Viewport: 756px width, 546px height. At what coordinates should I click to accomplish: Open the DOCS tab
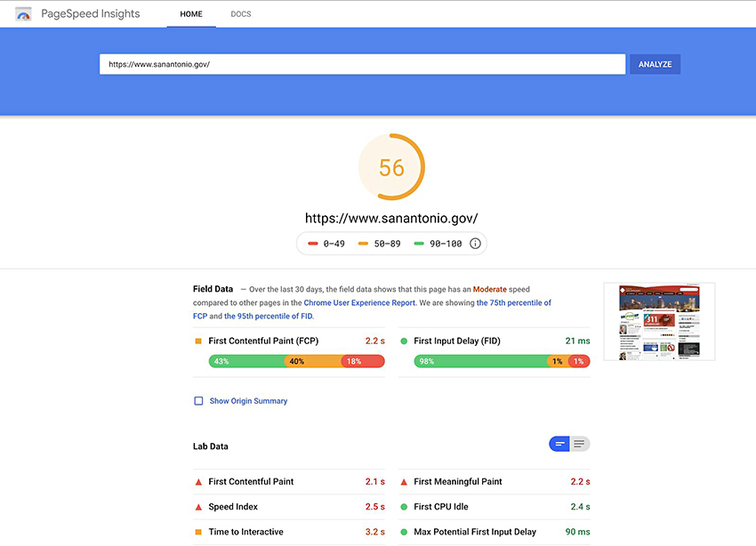[x=241, y=14]
